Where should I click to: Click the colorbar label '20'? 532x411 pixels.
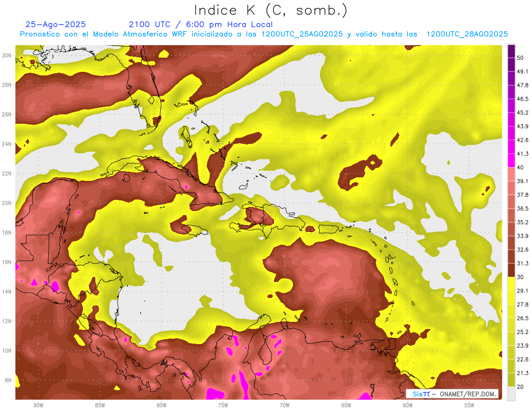(x=520, y=387)
